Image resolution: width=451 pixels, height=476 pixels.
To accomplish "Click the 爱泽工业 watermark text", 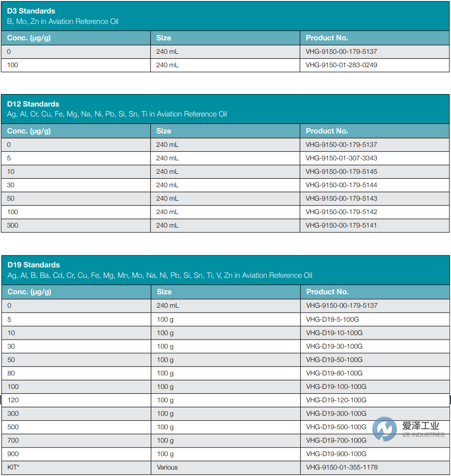I will [x=421, y=426].
